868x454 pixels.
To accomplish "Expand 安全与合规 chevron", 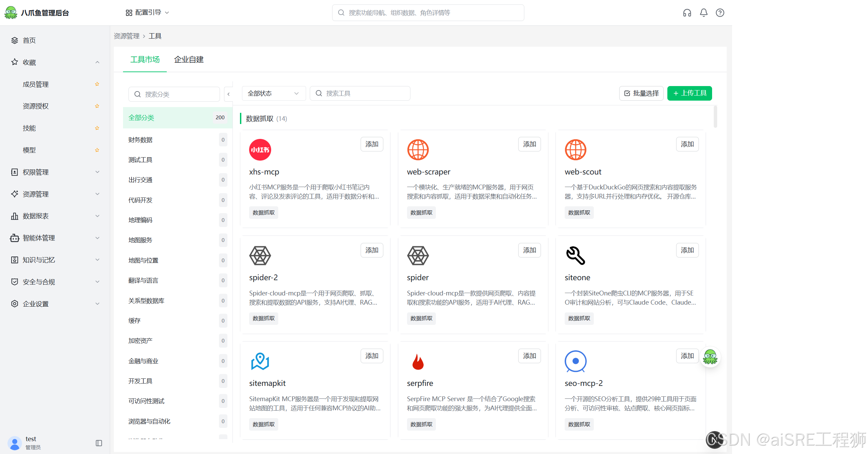I will point(97,282).
